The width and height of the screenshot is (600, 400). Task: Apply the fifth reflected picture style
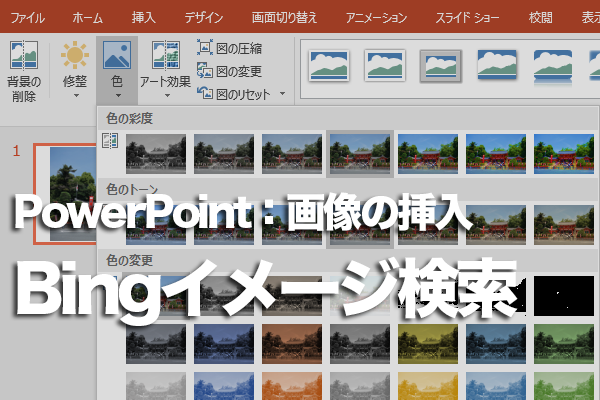click(553, 66)
